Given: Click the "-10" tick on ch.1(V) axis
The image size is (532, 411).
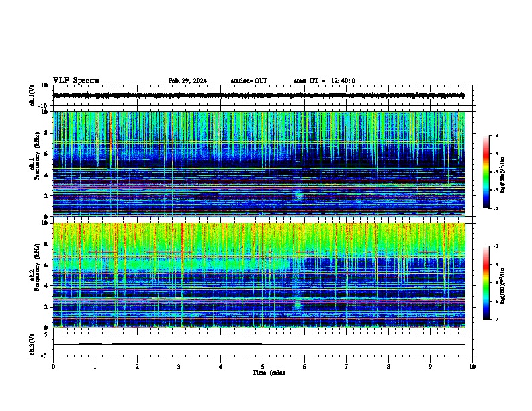Looking at the screenshot, I should click(43, 106).
